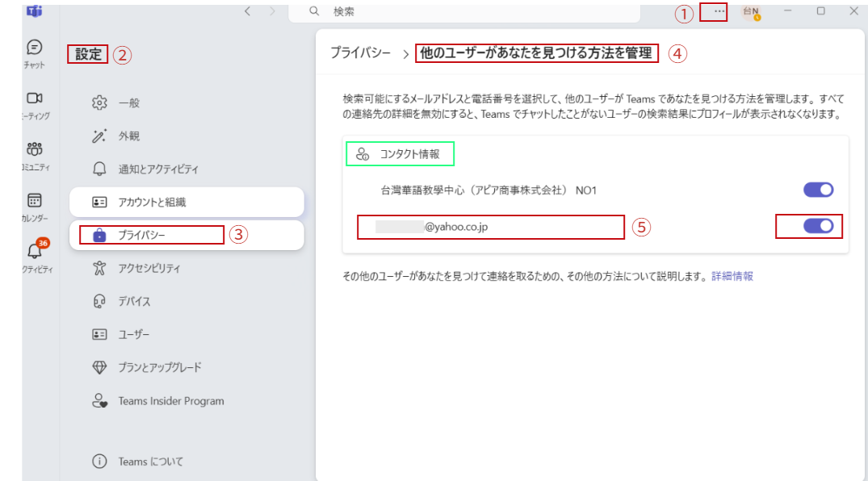Open the Chat icon in left rail
The width and height of the screenshot is (868, 481).
[x=34, y=48]
